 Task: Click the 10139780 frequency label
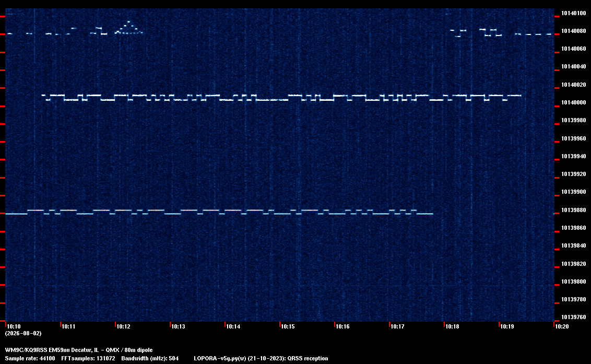coord(573,299)
